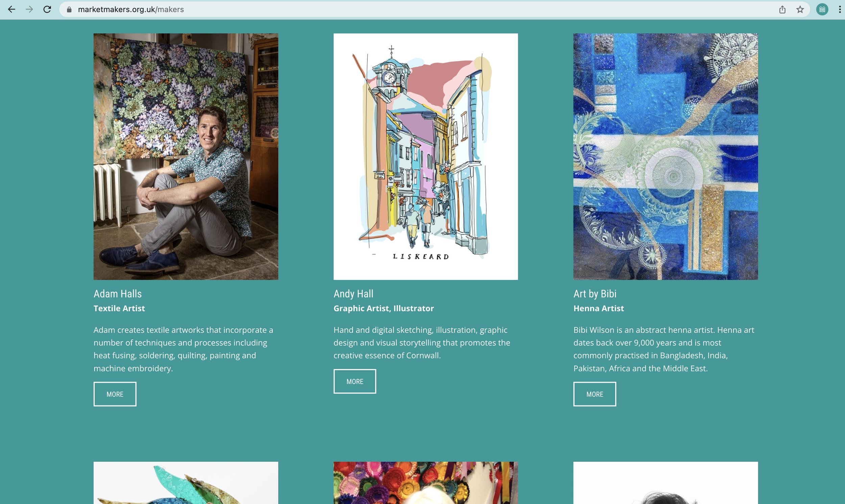The height and width of the screenshot is (504, 845).
Task: Open the colorful rosettes image thumbnail
Action: click(x=426, y=483)
